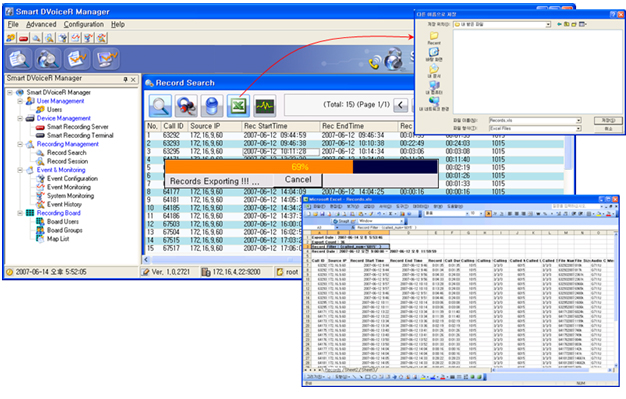Open the save-in folder dropdown

pyautogui.click(x=548, y=24)
